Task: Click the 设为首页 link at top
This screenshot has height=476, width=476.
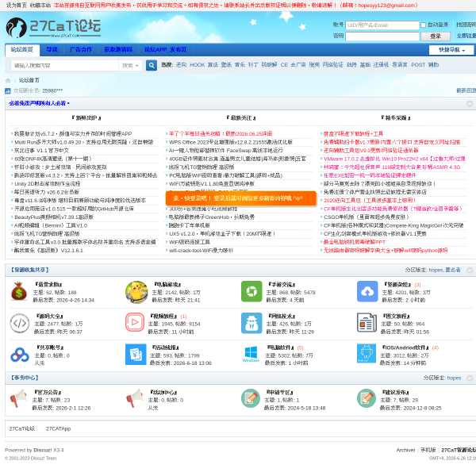Action: click(x=17, y=6)
